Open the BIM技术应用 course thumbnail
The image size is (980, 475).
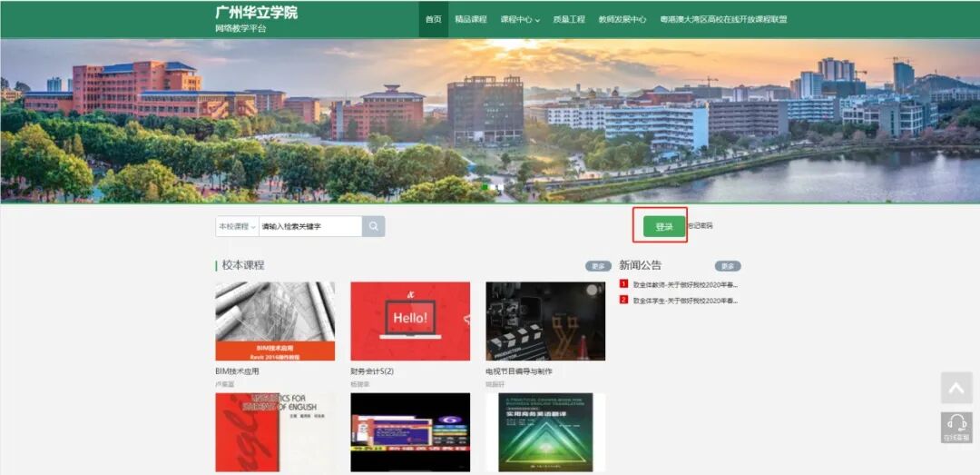coord(275,321)
